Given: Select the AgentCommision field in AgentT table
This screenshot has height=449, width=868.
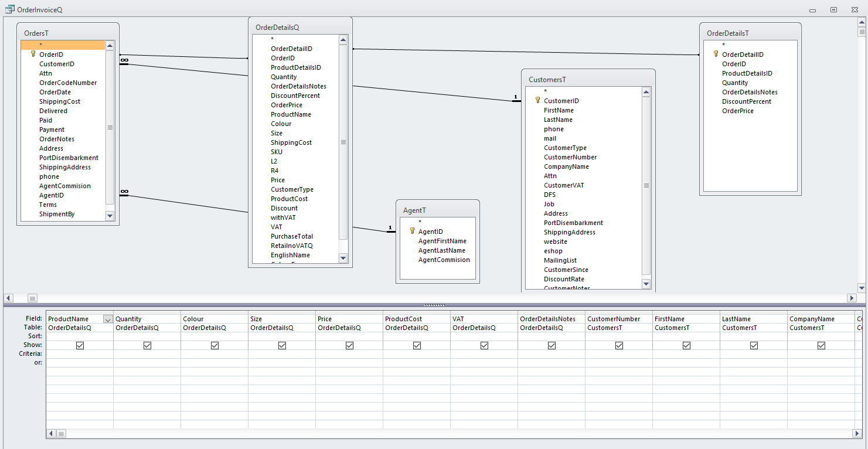Looking at the screenshot, I should tap(444, 260).
